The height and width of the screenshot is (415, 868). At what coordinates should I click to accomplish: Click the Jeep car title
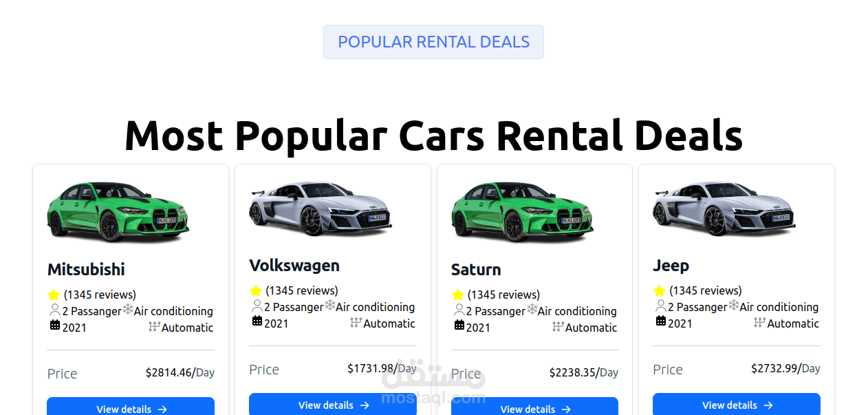coord(671,266)
